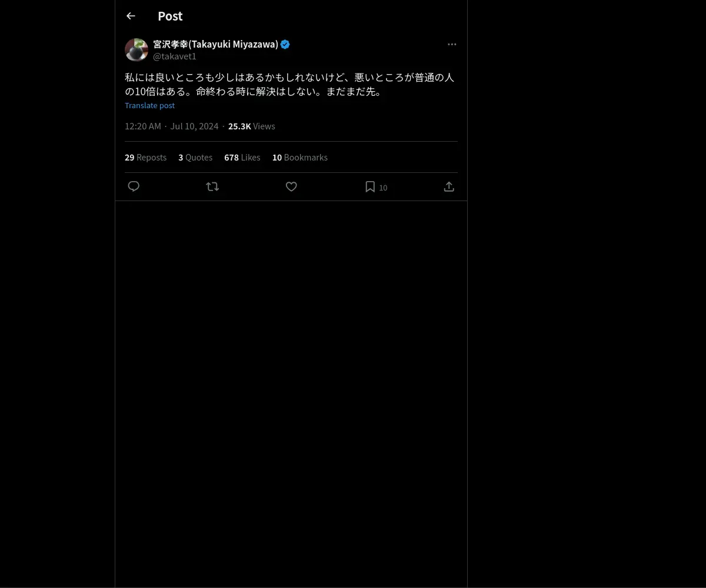Share the post via upload icon

(x=449, y=186)
